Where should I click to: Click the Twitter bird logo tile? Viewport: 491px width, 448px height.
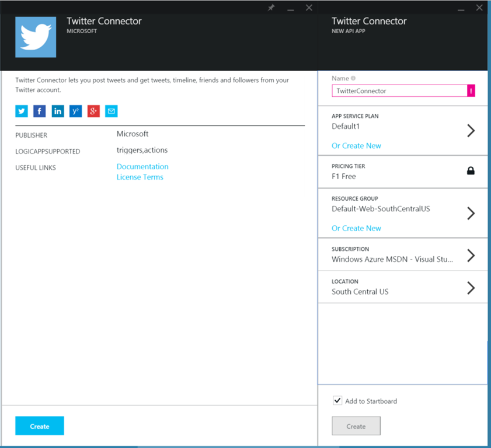click(x=36, y=37)
